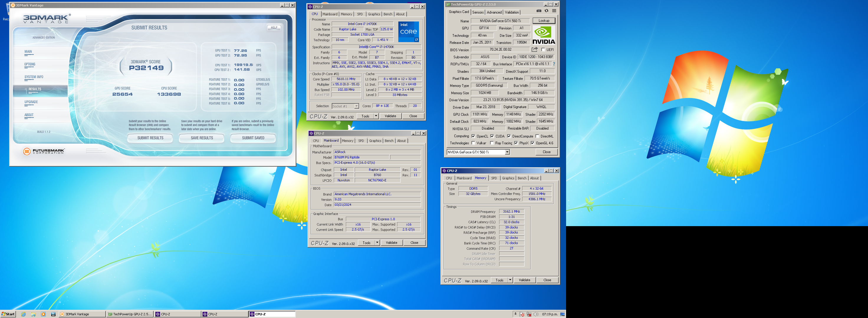Click the Intel Core i7 logo in CPU-Z
The image size is (868, 318).
tap(408, 32)
